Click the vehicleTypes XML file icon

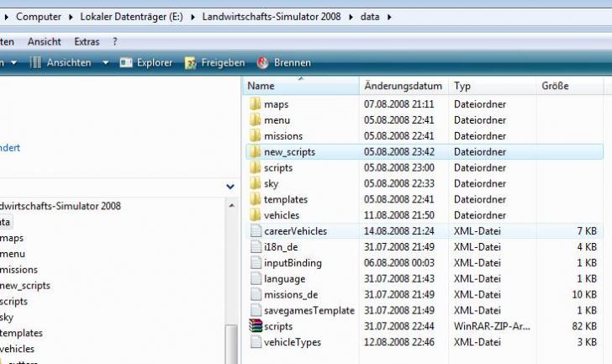pyautogui.click(x=256, y=342)
